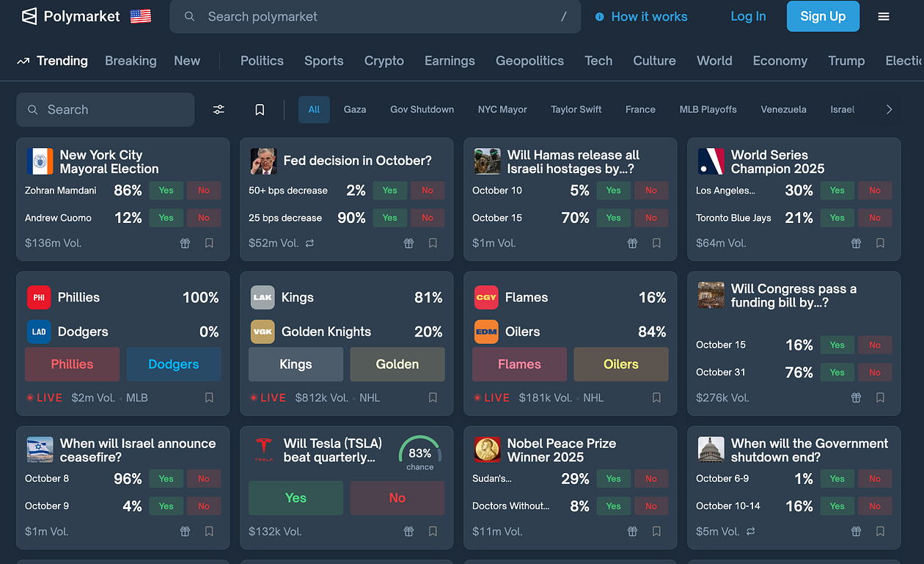Pick the Golden outcome button
Screen dimensions: 924x564
[397, 365]
